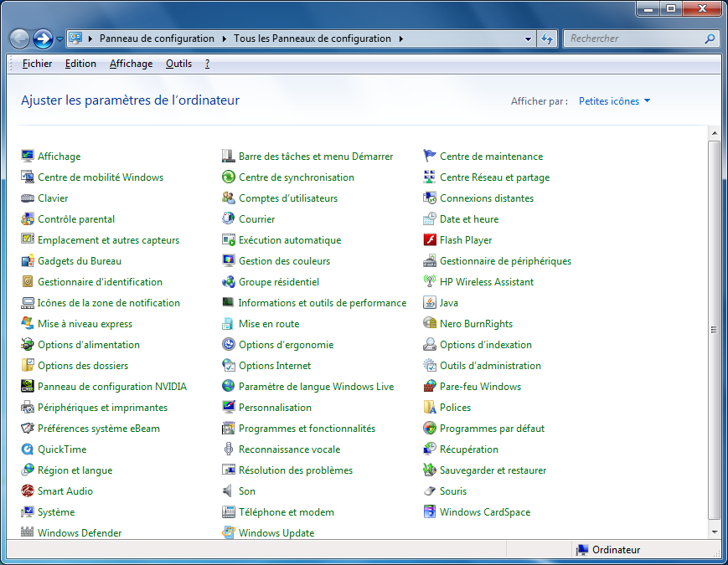The height and width of the screenshot is (565, 728).
Task: Click the scrollbar up arrow
Action: [714, 134]
